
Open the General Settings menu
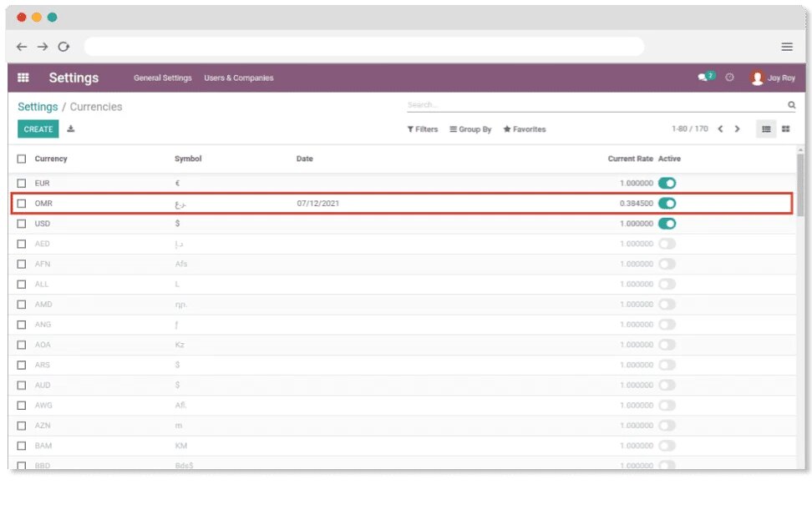(x=162, y=78)
